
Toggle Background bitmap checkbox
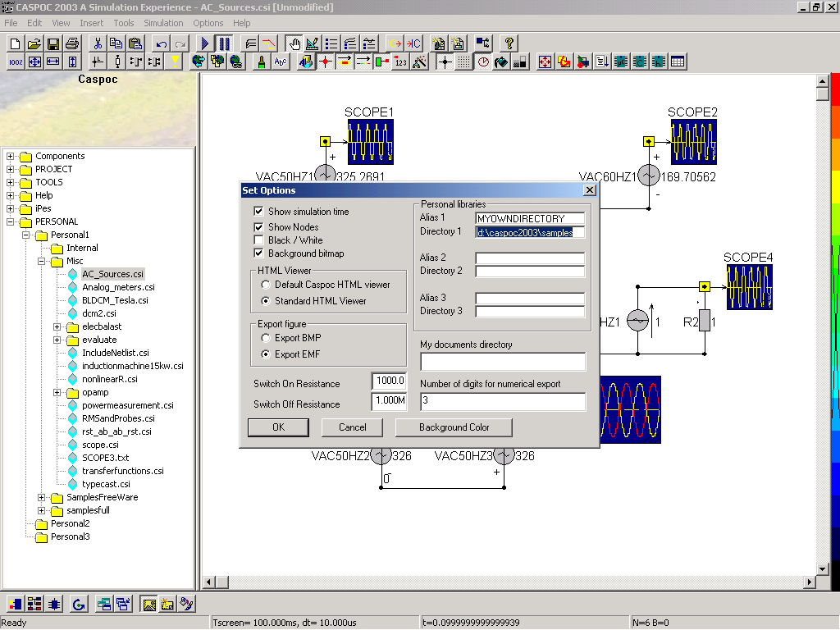[258, 253]
